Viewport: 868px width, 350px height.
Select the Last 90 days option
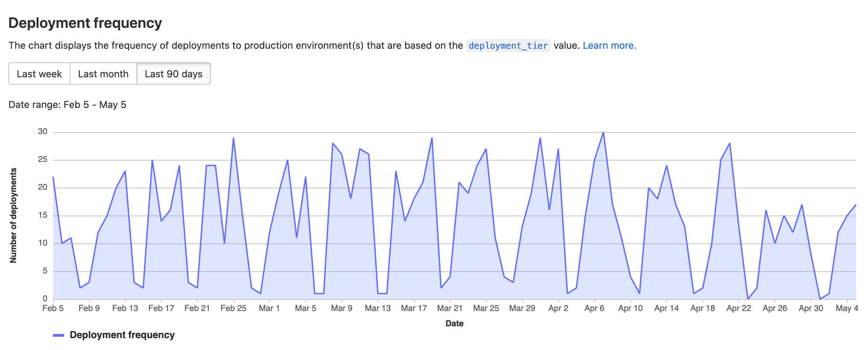[x=173, y=73]
